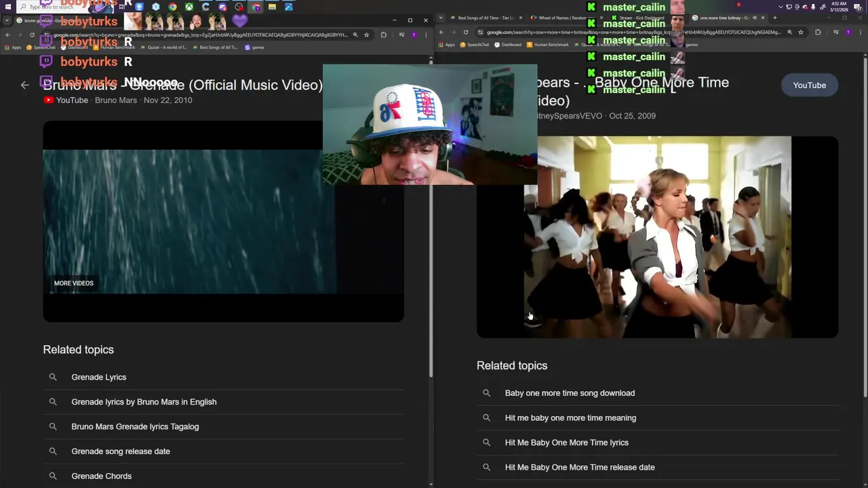Image resolution: width=868 pixels, height=488 pixels.
Task: Play the Baby One More Time video
Action: click(657, 237)
